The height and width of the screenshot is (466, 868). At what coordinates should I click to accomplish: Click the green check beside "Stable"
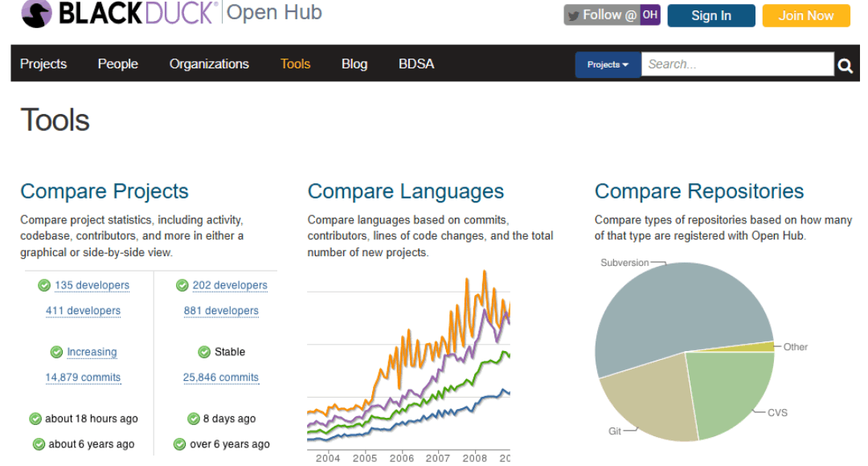pyautogui.click(x=204, y=351)
